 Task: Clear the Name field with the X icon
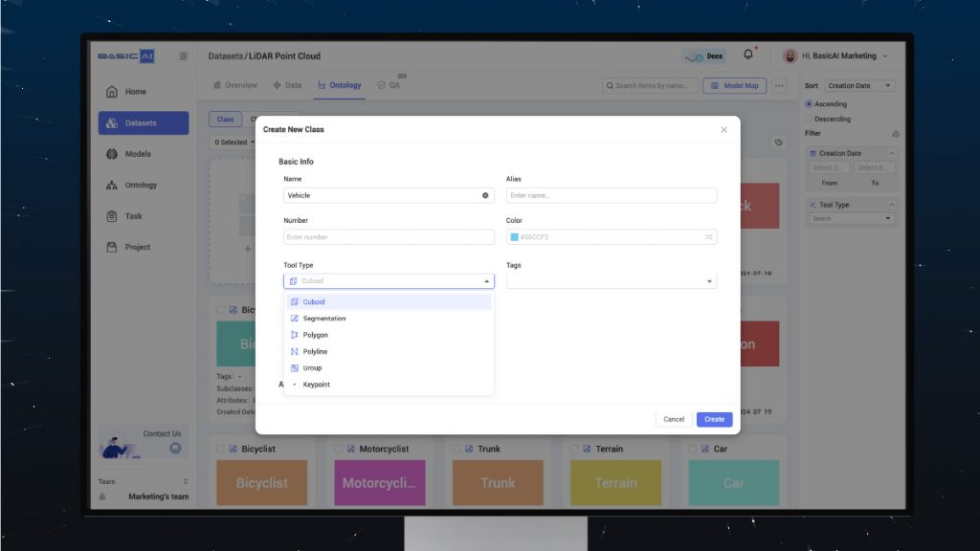point(485,195)
